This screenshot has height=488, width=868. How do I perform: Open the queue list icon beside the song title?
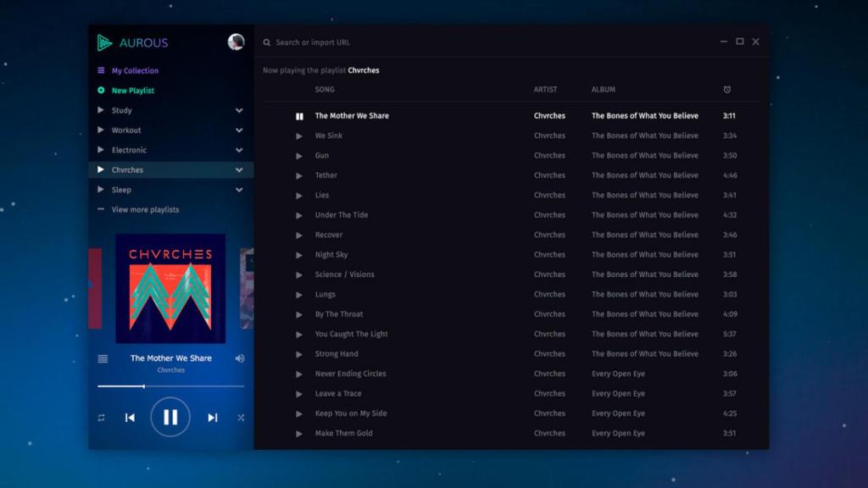point(103,358)
